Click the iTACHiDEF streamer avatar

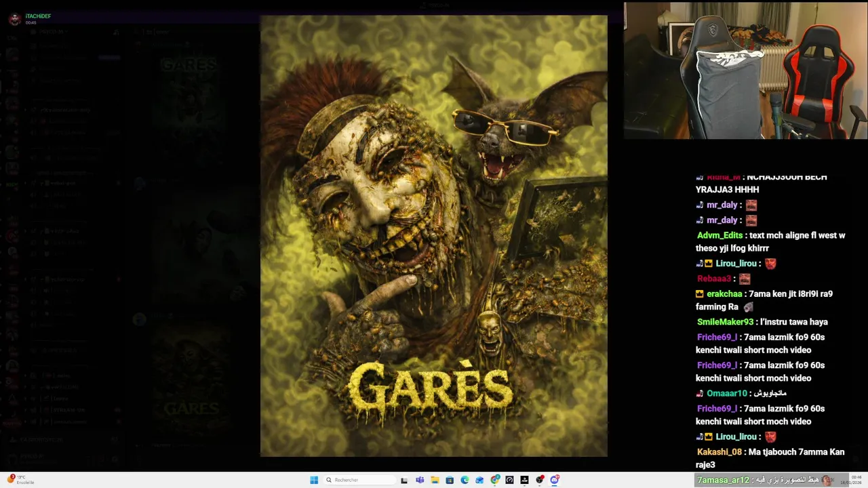(14, 19)
